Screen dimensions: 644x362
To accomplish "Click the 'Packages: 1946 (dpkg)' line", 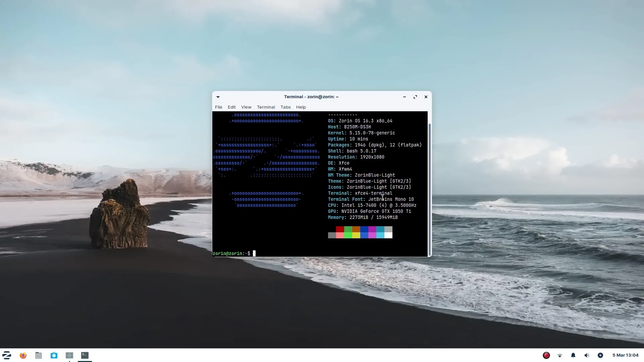I will [375, 145].
